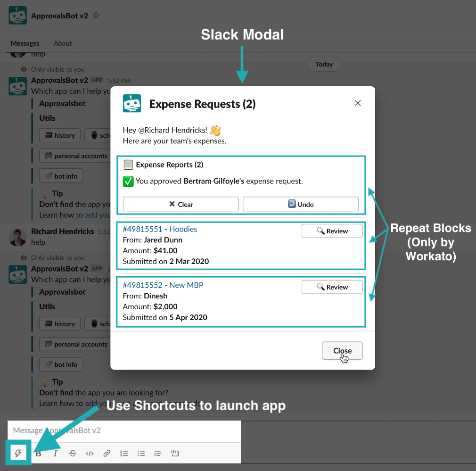Image resolution: width=476 pixels, height=471 pixels.
Task: Insert a code block
Action: (175, 453)
